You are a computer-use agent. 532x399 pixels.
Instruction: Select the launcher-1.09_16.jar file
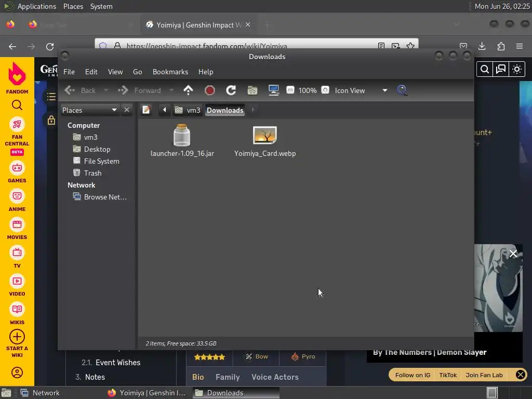coord(182,141)
